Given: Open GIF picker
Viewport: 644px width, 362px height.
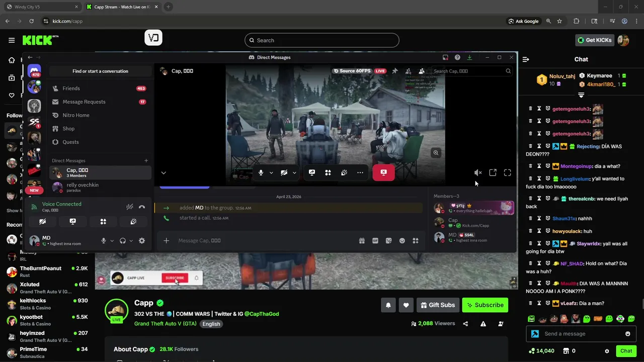Looking at the screenshot, I should coord(375,241).
